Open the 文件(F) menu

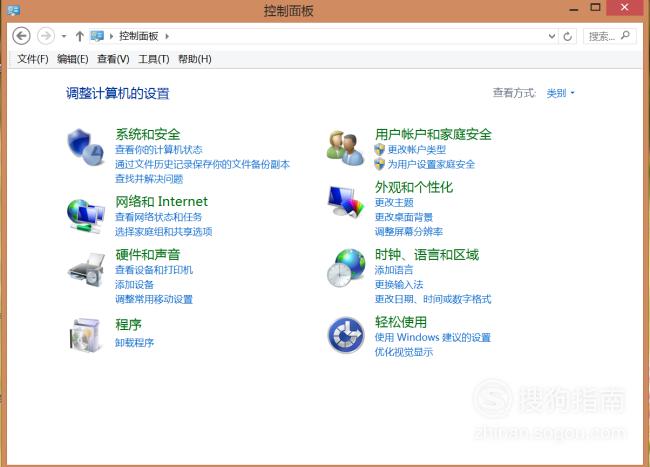point(33,59)
